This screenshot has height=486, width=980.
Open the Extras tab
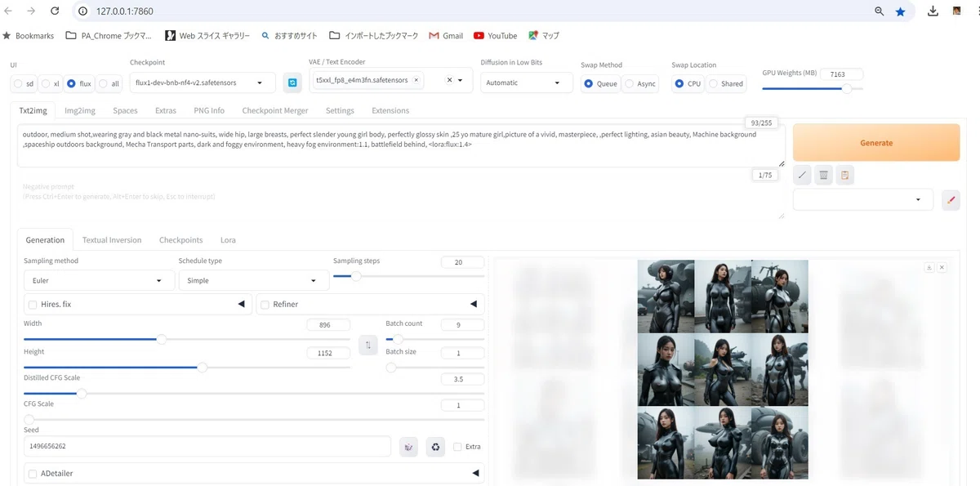(x=166, y=110)
